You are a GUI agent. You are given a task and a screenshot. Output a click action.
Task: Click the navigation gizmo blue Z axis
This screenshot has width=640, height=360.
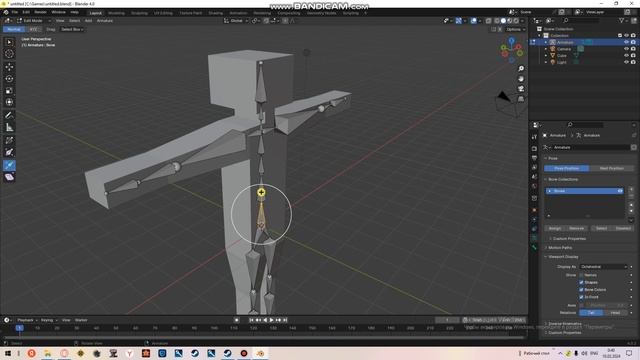[x=512, y=40]
